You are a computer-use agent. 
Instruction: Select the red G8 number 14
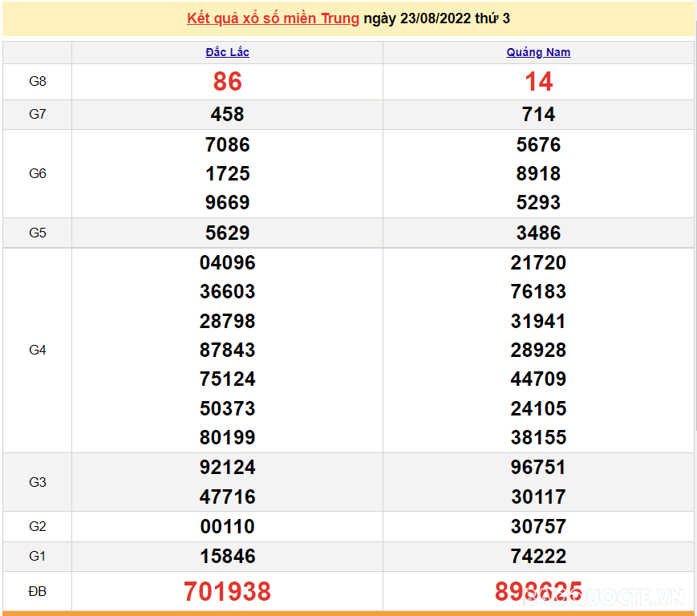[538, 82]
